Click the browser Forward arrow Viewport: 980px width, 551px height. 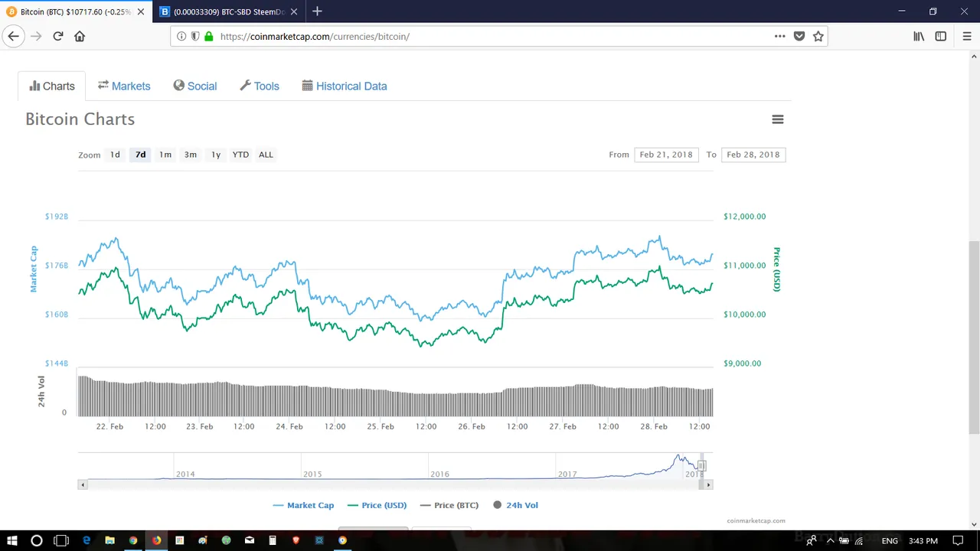36,36
